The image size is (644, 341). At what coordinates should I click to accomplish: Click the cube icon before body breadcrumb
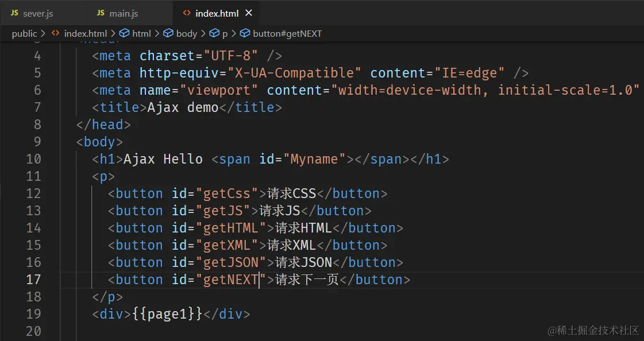(x=168, y=33)
